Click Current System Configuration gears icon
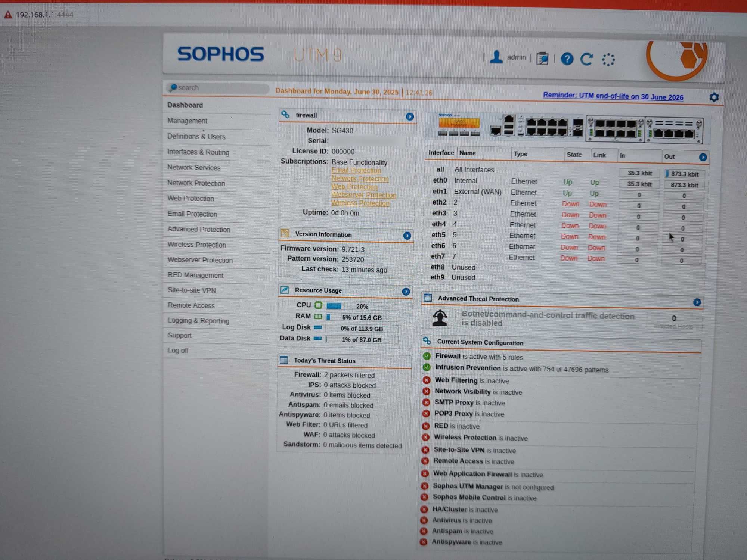Viewport: 747px width, 560px height. pos(427,341)
